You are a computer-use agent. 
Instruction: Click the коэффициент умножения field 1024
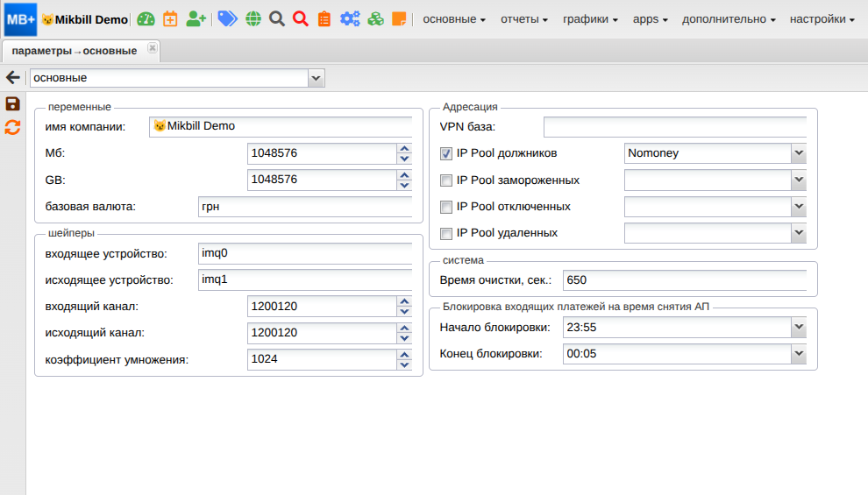pyautogui.click(x=322, y=359)
